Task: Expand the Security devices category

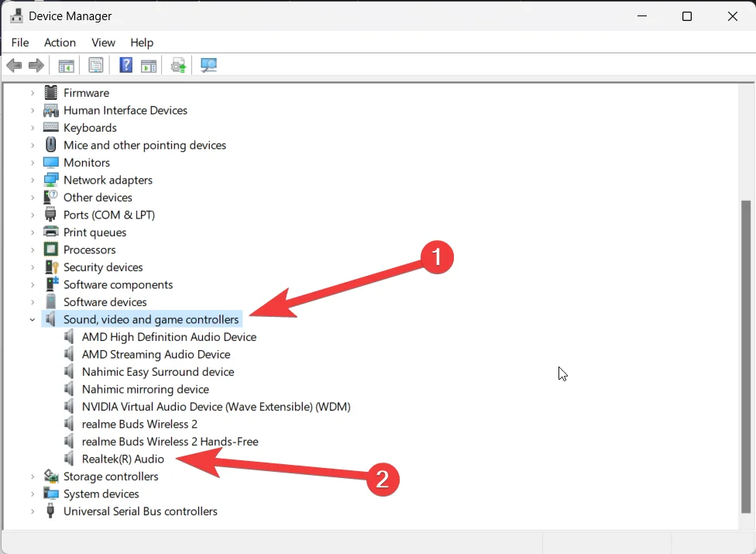Action: click(33, 267)
